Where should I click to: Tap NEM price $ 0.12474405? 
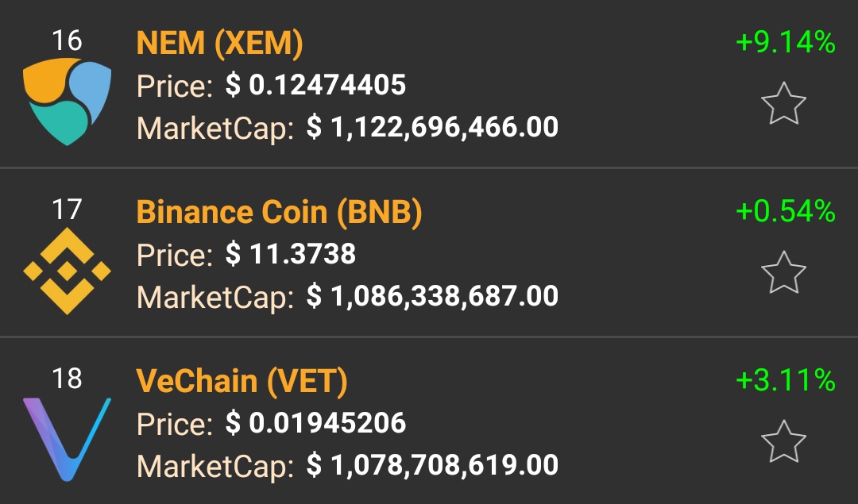pyautogui.click(x=315, y=85)
